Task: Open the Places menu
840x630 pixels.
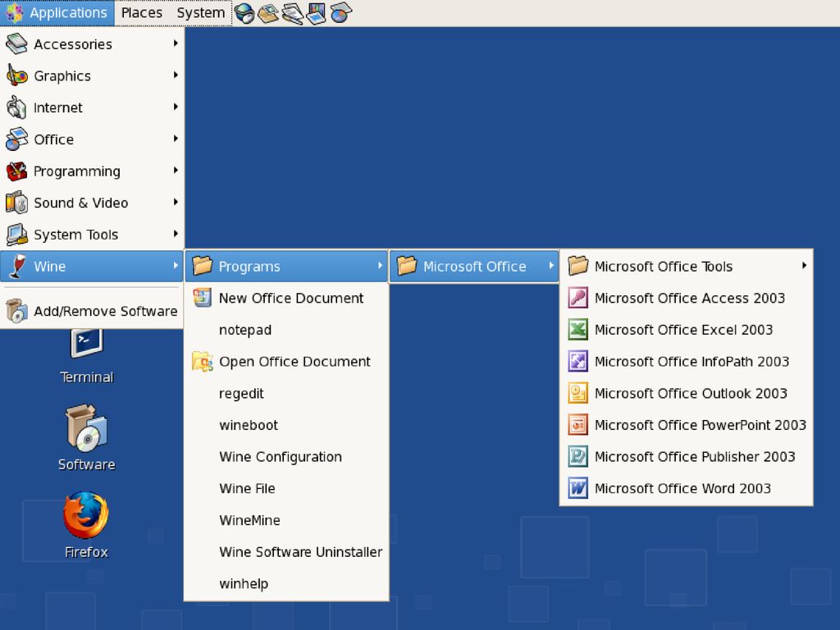Action: click(141, 13)
